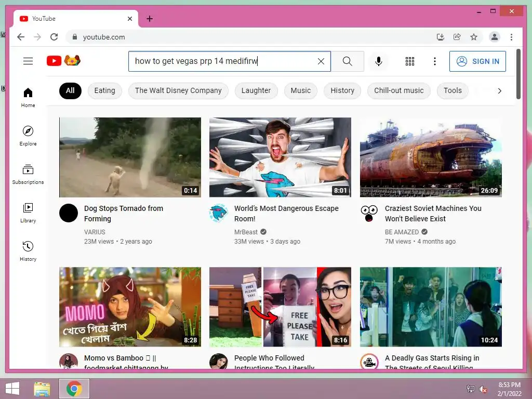This screenshot has height=399, width=532.
Task: Open the BE AMAZED channel avatar
Action: (x=369, y=213)
